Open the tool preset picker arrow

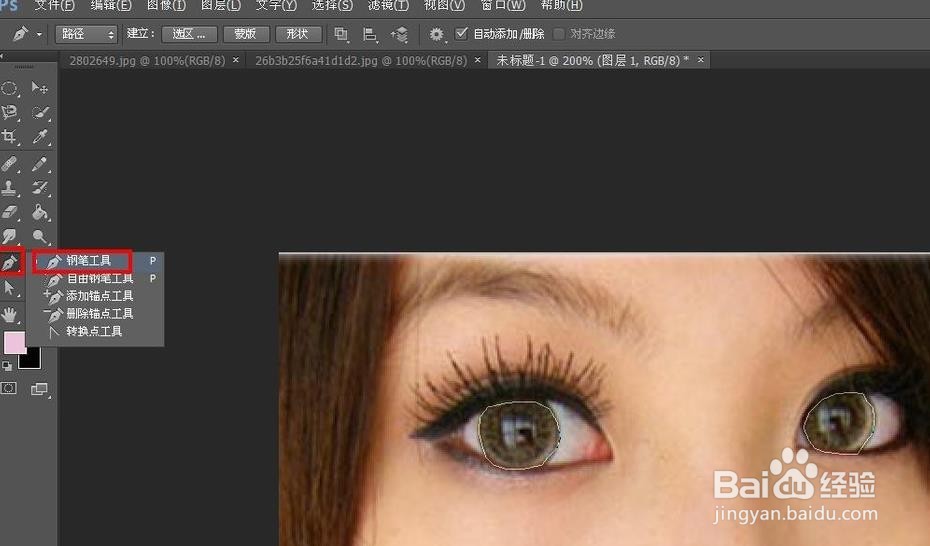click(39, 34)
